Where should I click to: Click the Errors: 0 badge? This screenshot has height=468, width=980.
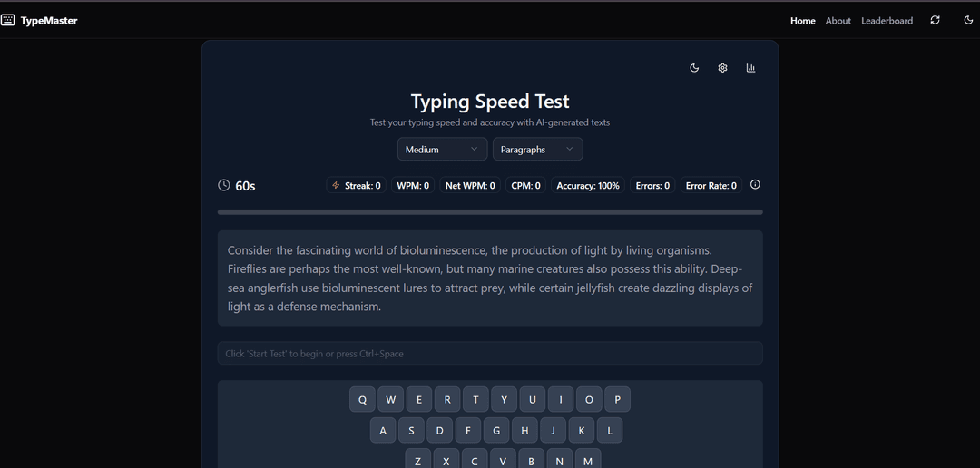(652, 186)
